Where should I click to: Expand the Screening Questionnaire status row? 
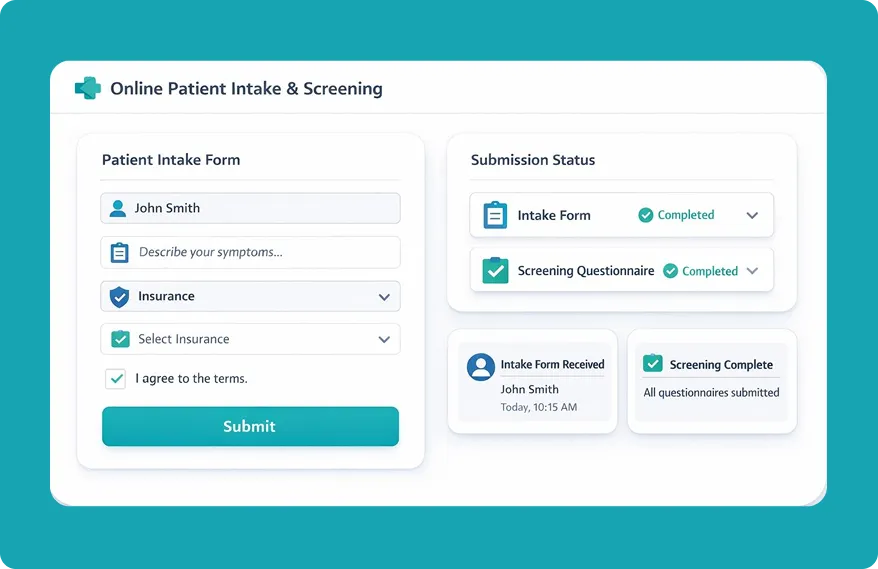tap(752, 271)
